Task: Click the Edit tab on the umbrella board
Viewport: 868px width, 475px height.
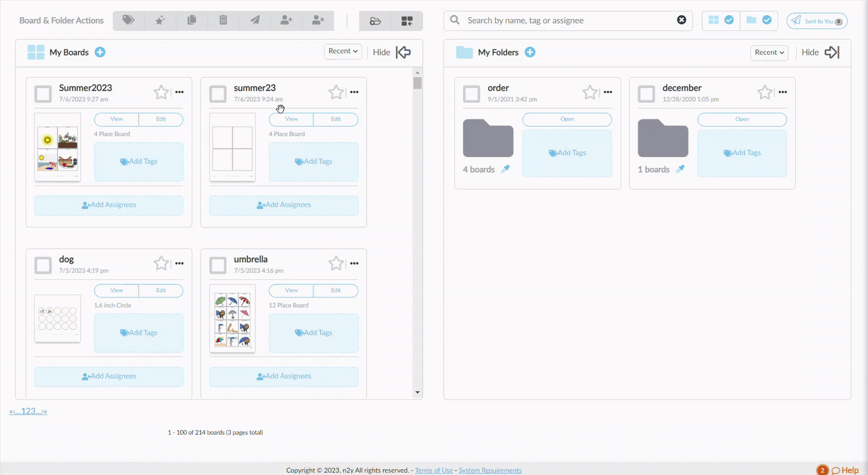Action: coord(336,291)
